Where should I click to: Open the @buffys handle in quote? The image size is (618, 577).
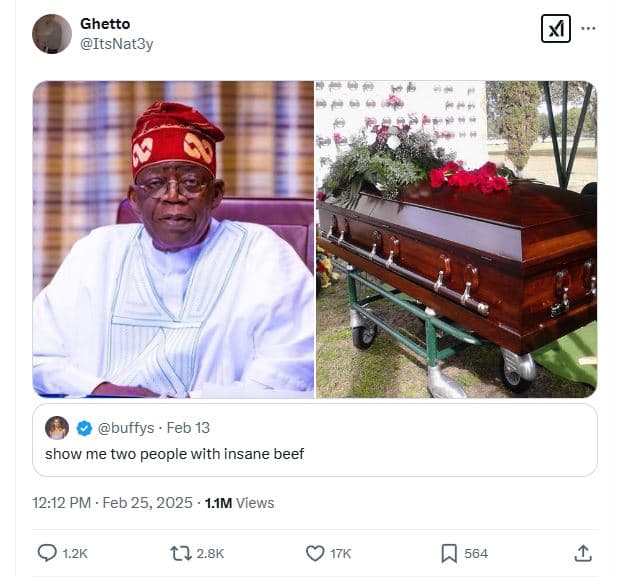click(125, 428)
